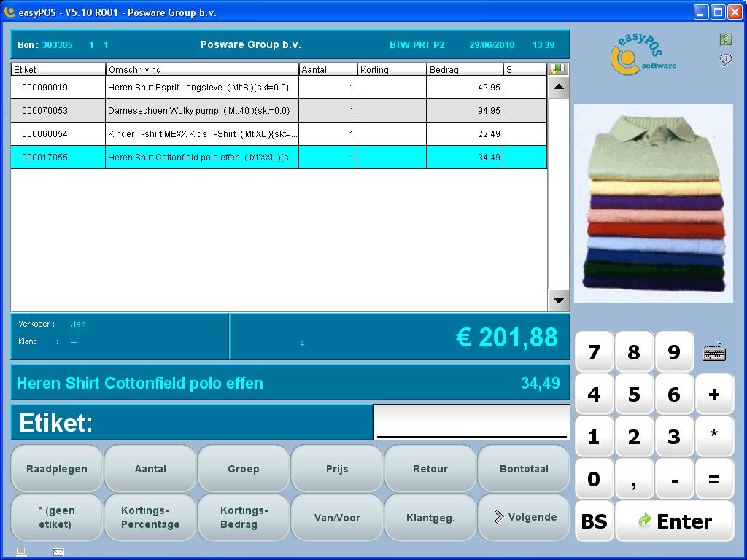Click the Klantgeg. button

[430, 517]
